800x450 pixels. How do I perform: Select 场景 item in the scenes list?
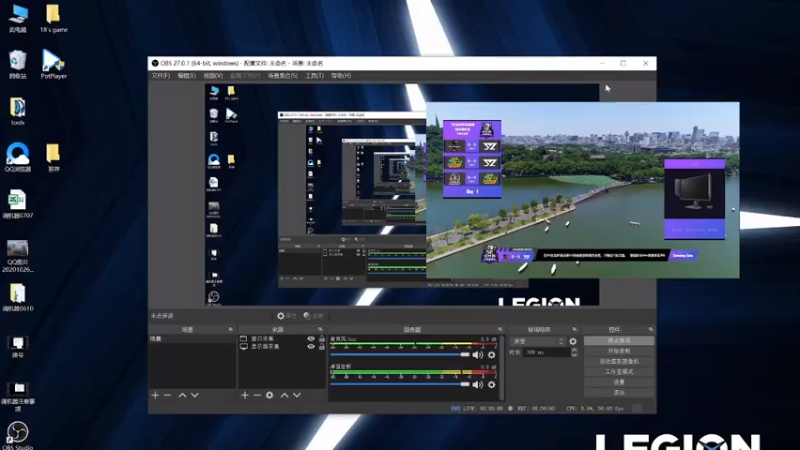coord(192,339)
